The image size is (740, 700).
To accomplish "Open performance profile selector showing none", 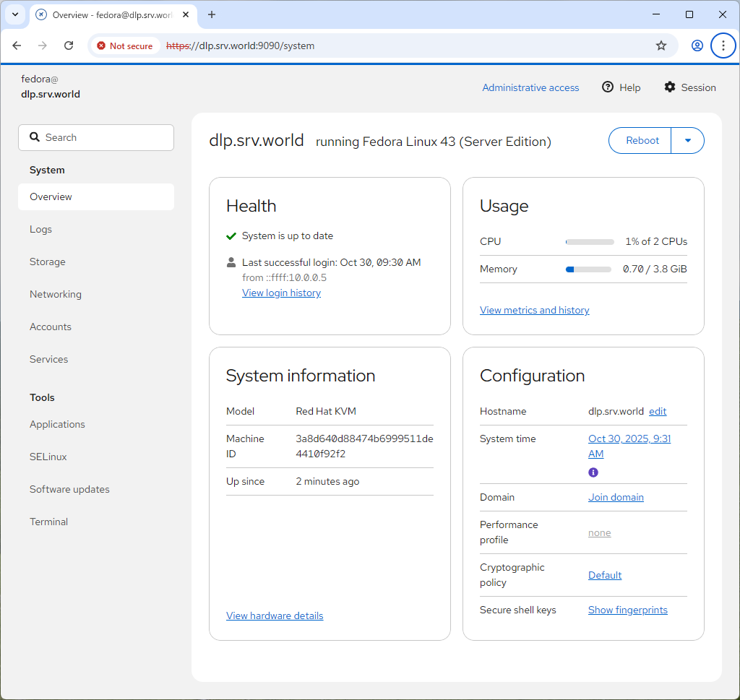I will pos(599,533).
